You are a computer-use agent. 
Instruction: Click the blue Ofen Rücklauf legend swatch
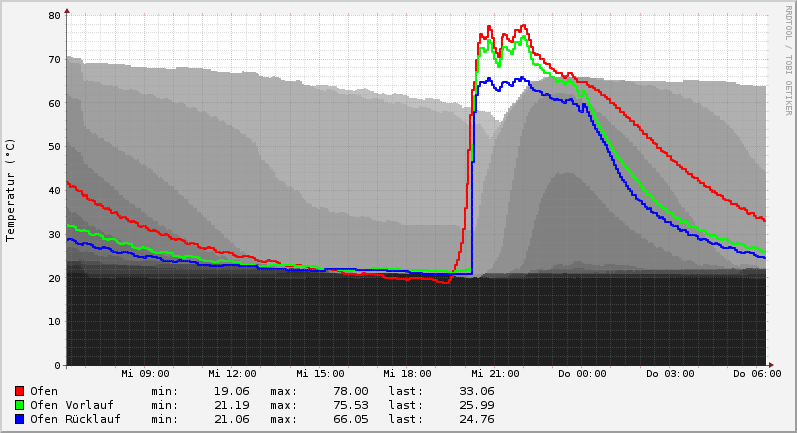pyautogui.click(x=19, y=419)
